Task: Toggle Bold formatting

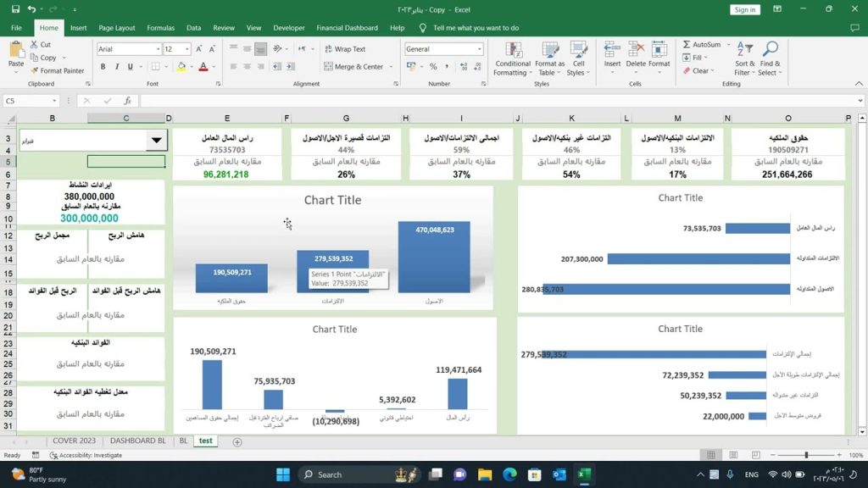Action: [x=103, y=66]
